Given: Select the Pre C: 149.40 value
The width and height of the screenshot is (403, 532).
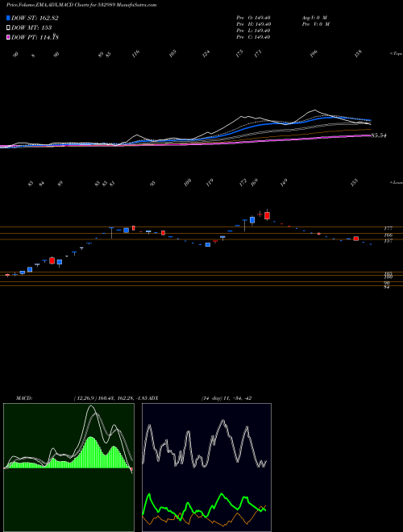Looking at the screenshot, I should [253, 37].
